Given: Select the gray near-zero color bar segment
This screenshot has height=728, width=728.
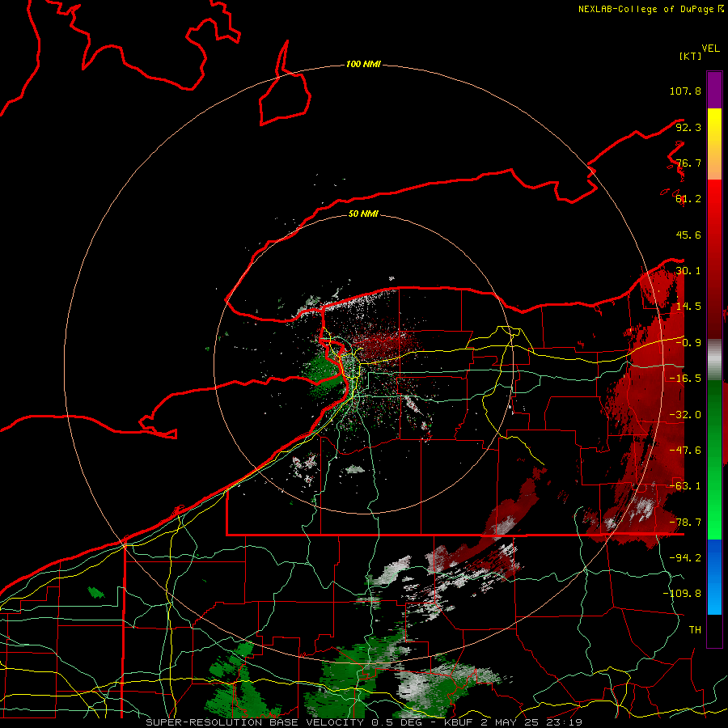Looking at the screenshot, I should tap(714, 360).
